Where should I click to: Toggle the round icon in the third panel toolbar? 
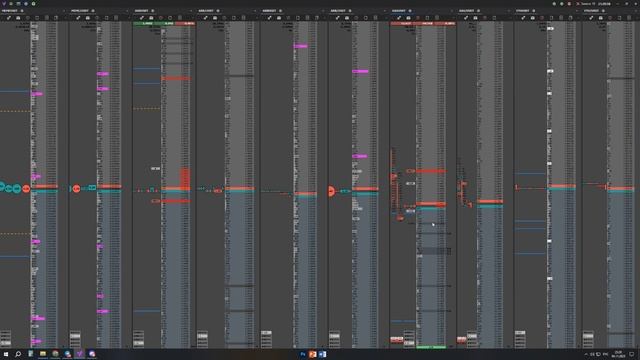tap(160, 18)
